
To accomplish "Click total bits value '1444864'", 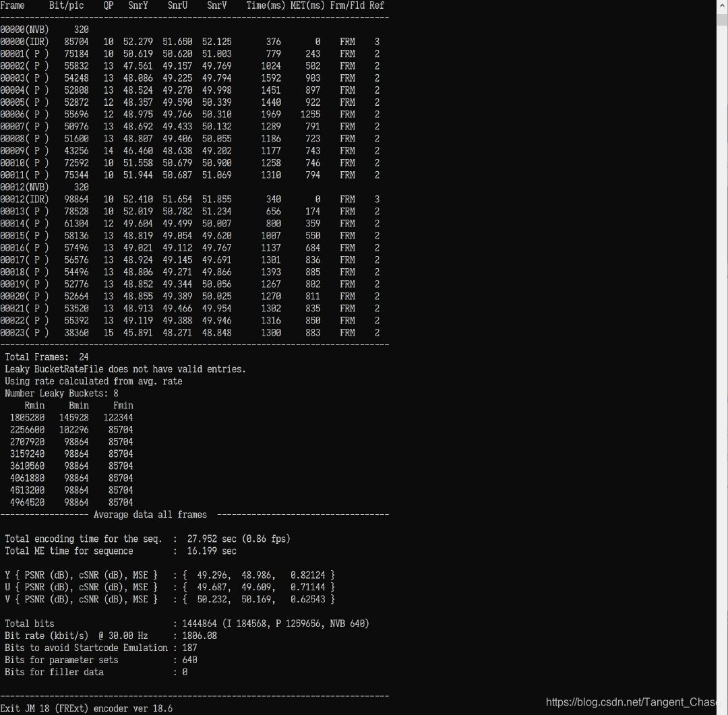I will pyautogui.click(x=199, y=623).
